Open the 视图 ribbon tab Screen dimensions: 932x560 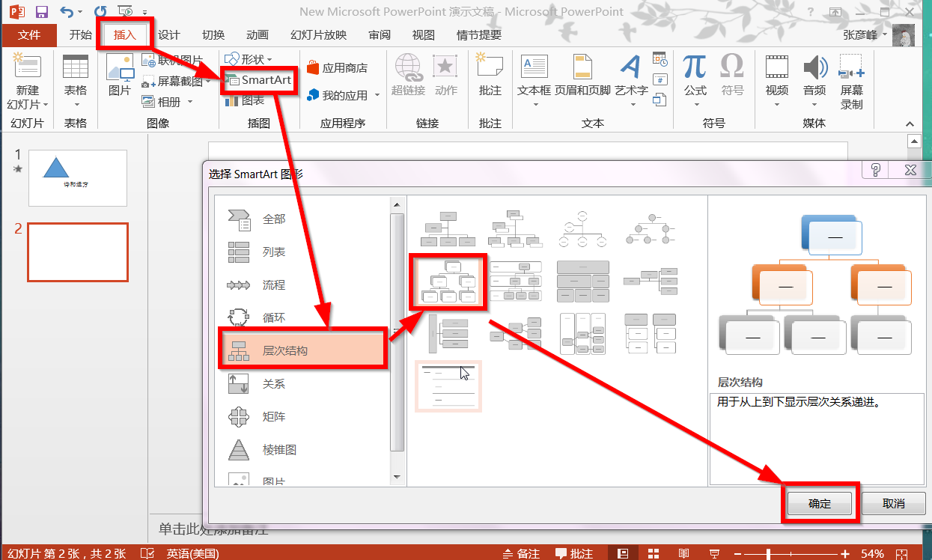(424, 35)
